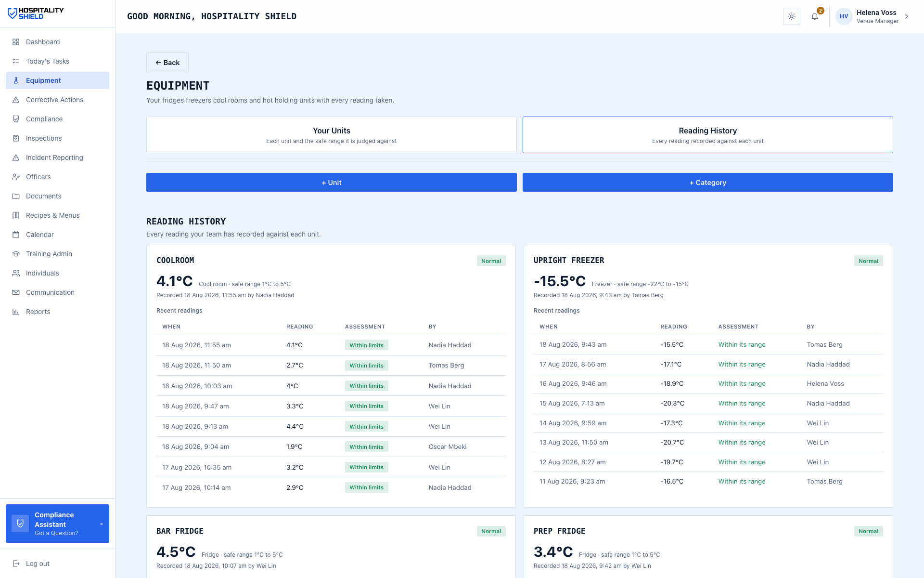Select the -18.9°C freezer reading

[x=672, y=384]
